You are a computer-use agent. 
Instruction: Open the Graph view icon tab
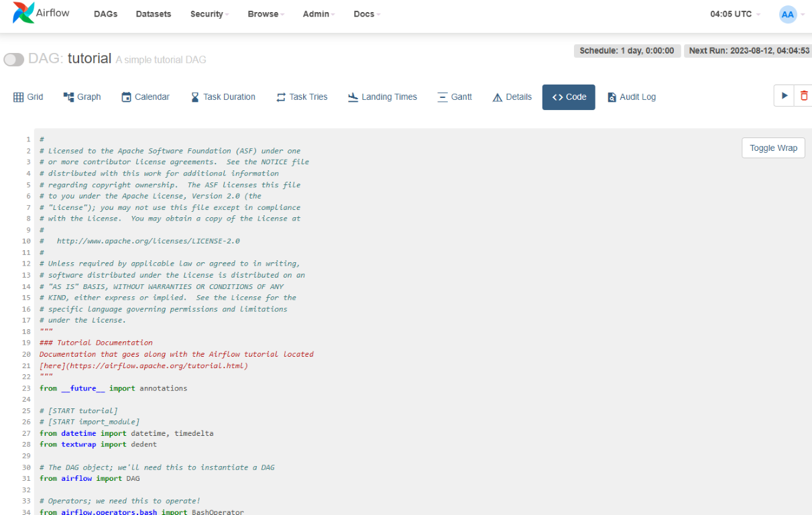click(x=68, y=97)
